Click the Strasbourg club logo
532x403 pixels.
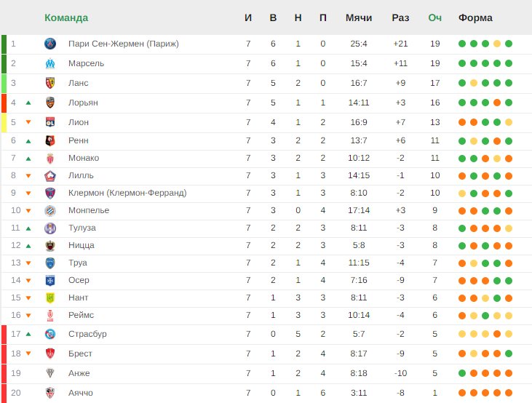coord(50,334)
